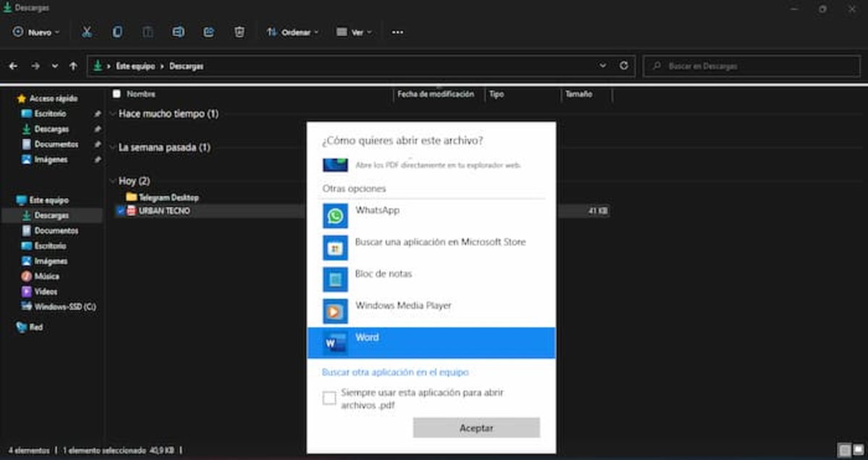Select Word as the opening application
Image resolution: width=868 pixels, height=460 pixels.
(x=431, y=343)
